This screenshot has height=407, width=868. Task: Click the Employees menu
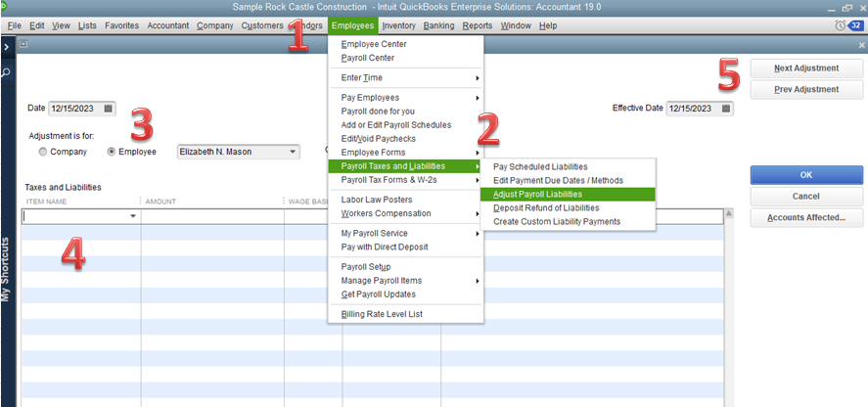[352, 25]
